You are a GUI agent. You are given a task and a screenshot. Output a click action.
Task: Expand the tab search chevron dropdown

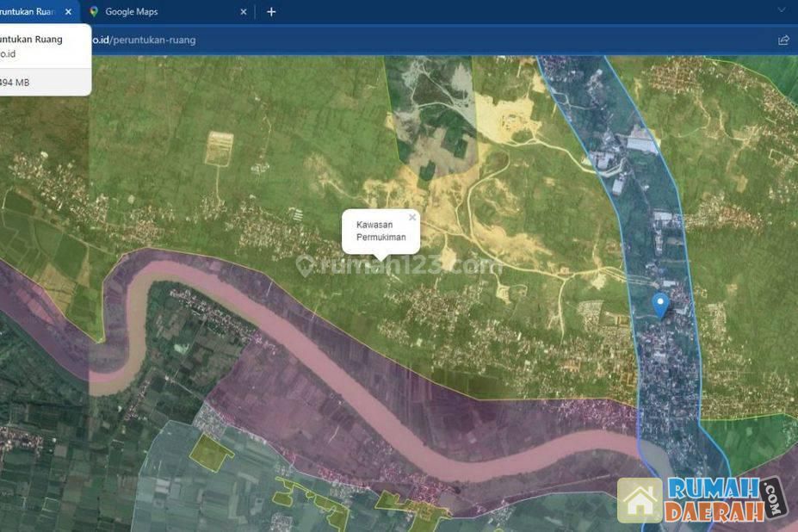[x=782, y=10]
